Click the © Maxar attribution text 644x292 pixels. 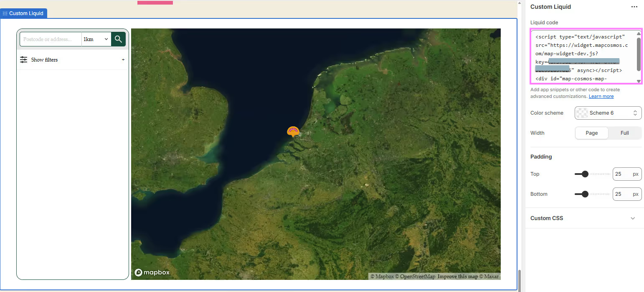click(x=489, y=277)
